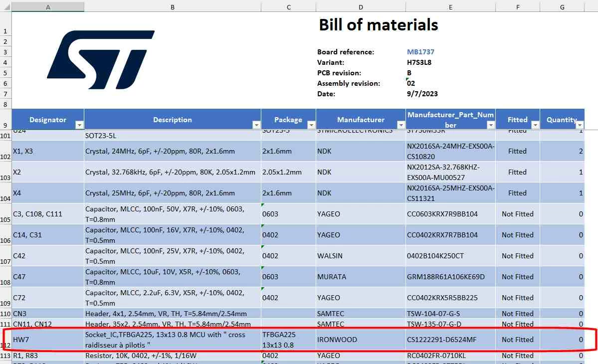This screenshot has height=364, width=598.
Task: Select the cell X1, X3
Action: (x=48, y=151)
